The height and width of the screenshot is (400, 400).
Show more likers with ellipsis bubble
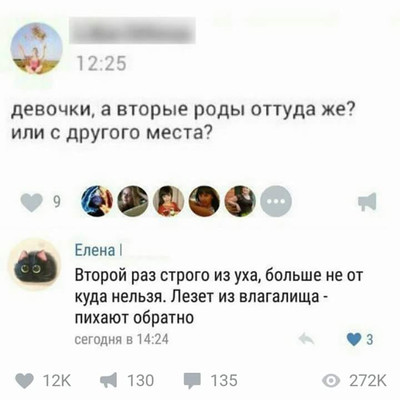point(276,202)
